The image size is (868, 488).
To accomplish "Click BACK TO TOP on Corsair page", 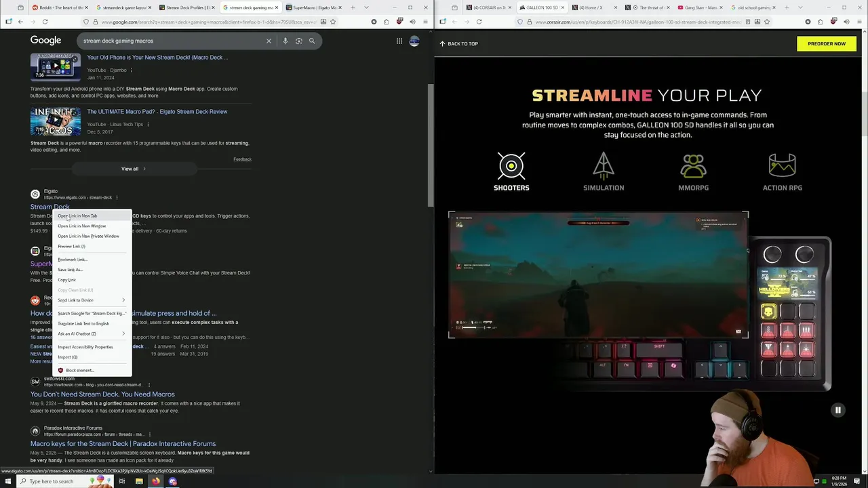I will tap(459, 43).
